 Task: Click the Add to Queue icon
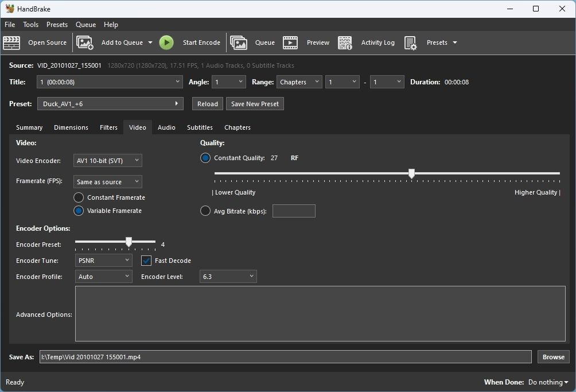(x=85, y=42)
